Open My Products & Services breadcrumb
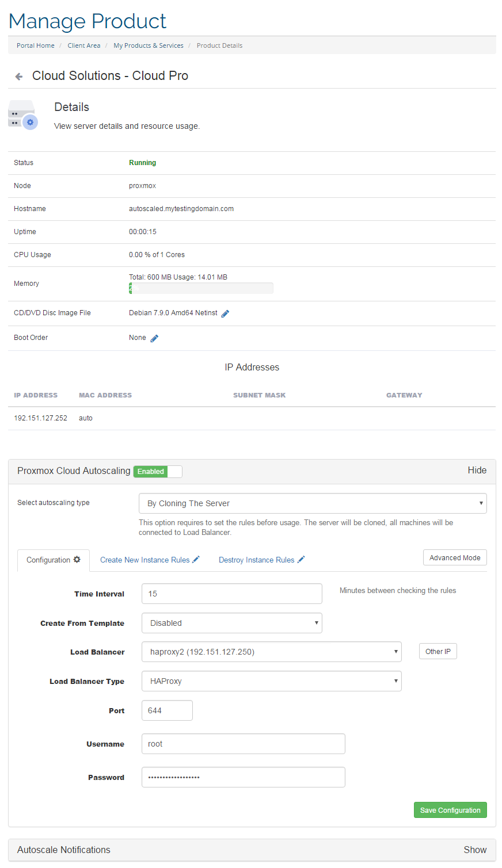This screenshot has height=868, width=502. [149, 45]
